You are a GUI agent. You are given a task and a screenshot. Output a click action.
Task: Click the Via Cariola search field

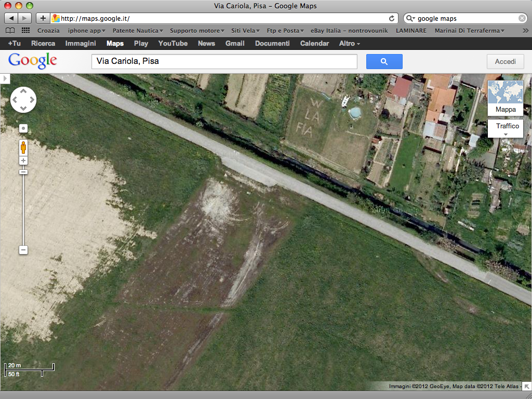(x=224, y=61)
